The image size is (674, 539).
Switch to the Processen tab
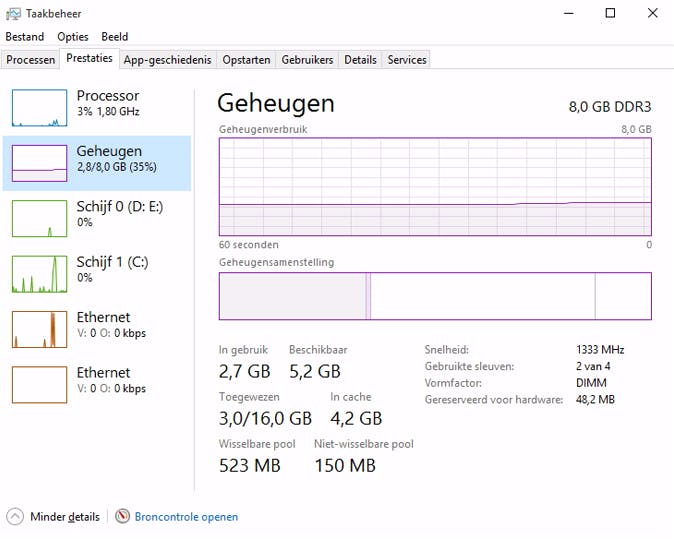pos(31,60)
